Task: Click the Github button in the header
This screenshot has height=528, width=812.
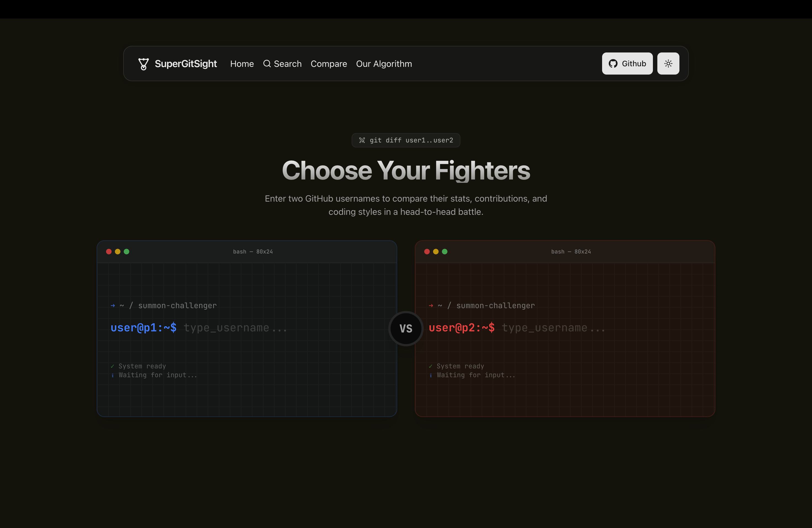Action: 627,64
